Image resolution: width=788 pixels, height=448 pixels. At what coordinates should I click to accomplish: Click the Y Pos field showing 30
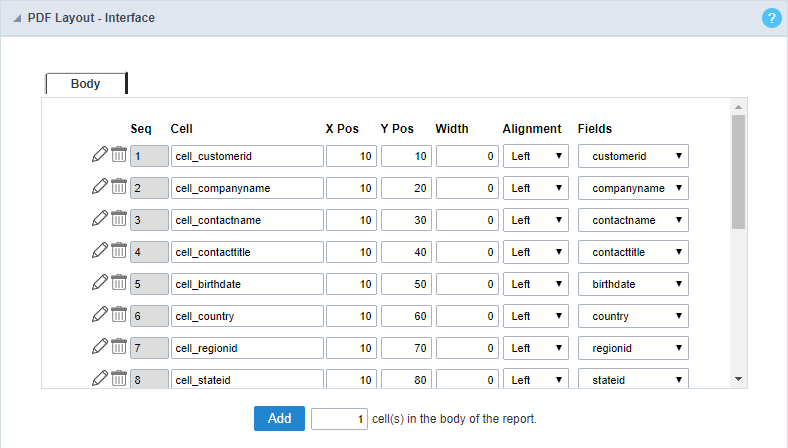406,220
